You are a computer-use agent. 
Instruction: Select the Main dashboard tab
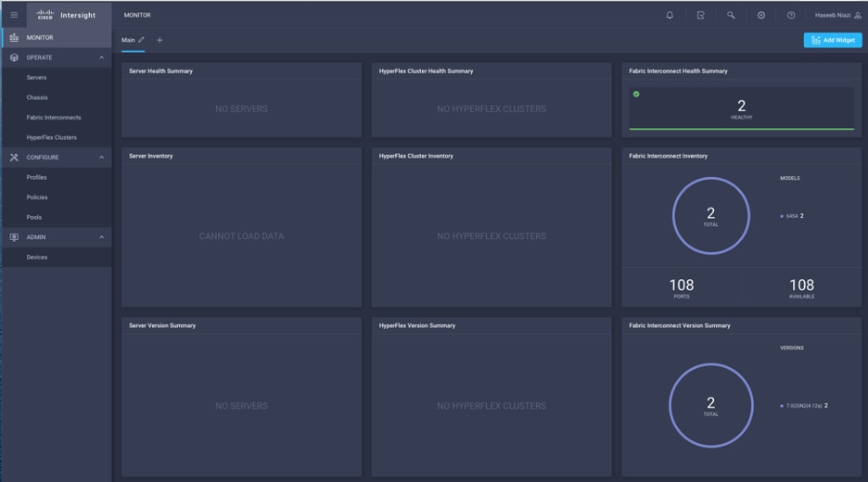[x=128, y=40]
